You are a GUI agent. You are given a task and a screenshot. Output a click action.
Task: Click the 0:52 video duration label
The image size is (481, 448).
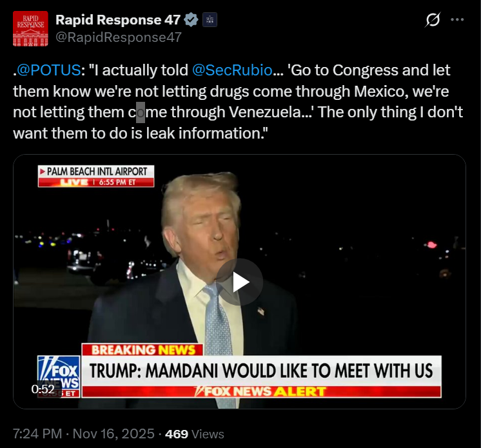43,389
